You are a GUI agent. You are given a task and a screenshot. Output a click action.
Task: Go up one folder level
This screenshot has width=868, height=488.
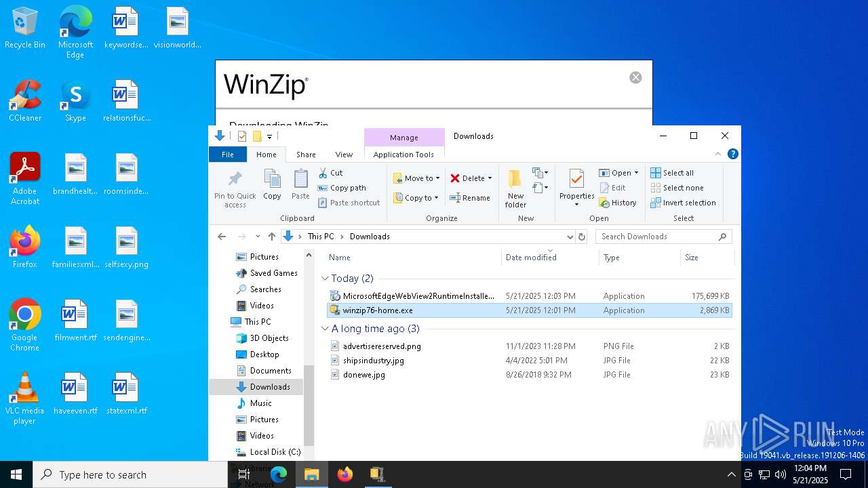[x=272, y=237]
